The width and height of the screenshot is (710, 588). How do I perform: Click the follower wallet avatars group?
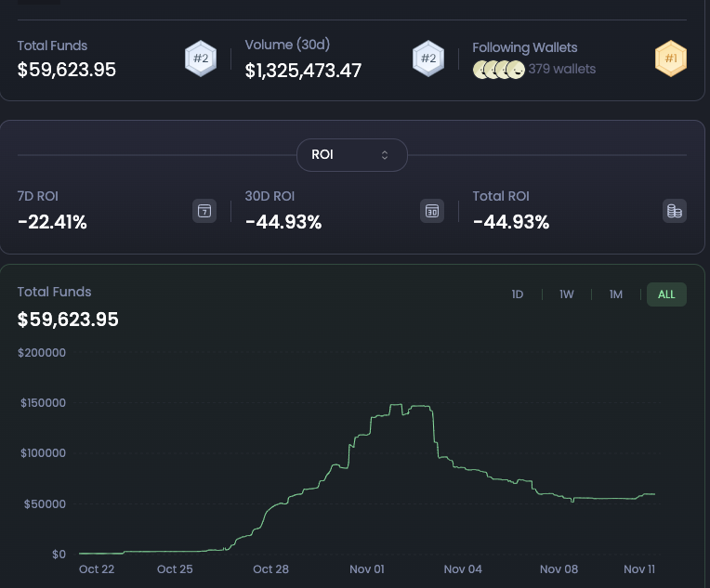[x=499, y=70]
